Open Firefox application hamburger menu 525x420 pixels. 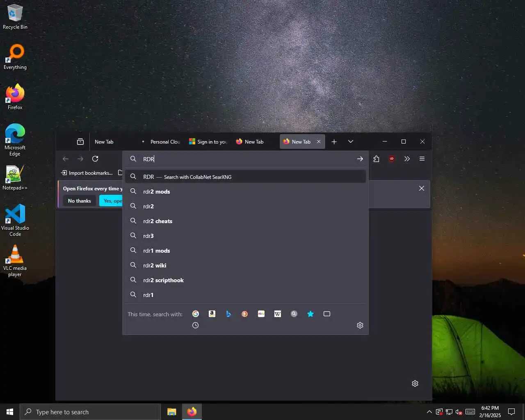[422, 159]
